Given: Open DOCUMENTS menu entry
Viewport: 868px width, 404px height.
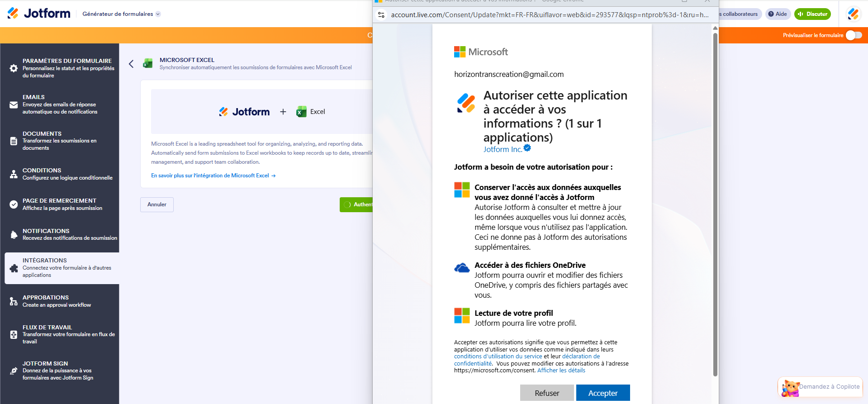Looking at the screenshot, I should tap(60, 141).
